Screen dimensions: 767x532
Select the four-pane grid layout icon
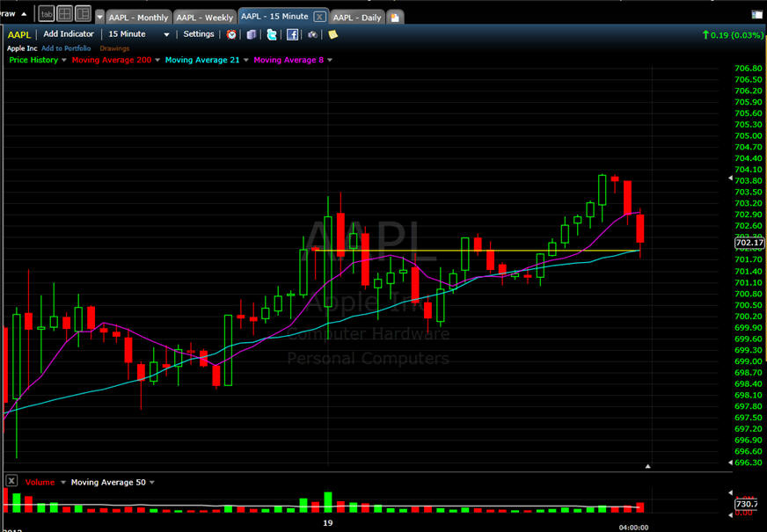click(x=64, y=13)
